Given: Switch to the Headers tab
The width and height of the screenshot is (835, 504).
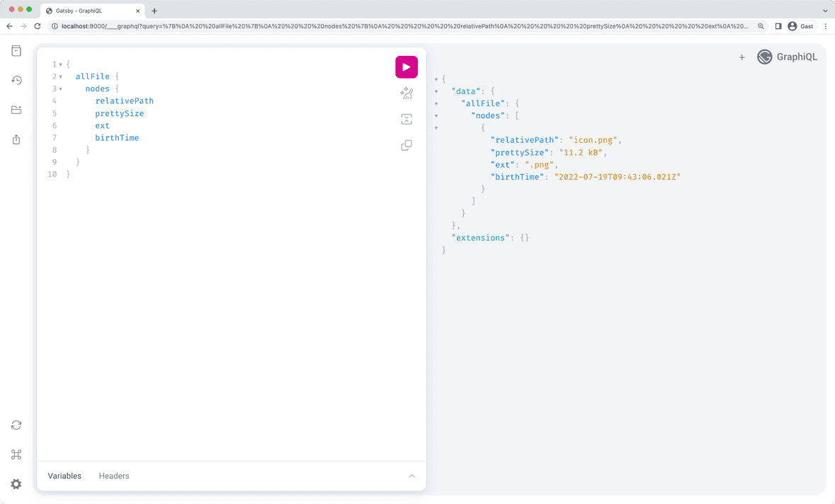Looking at the screenshot, I should (113, 476).
